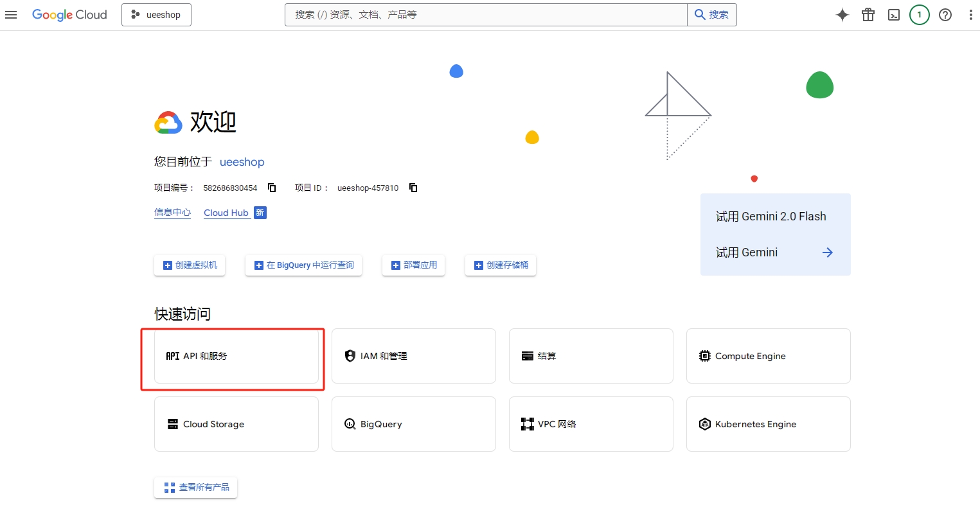This screenshot has height=505, width=980.
Task: Open the Cloud Hub link
Action: 226,213
